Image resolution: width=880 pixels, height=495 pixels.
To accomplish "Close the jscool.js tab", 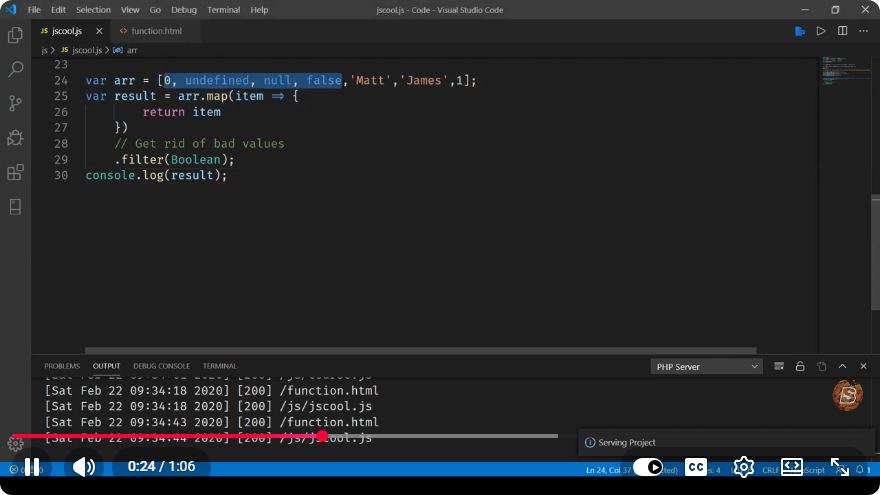I will pyautogui.click(x=99, y=31).
